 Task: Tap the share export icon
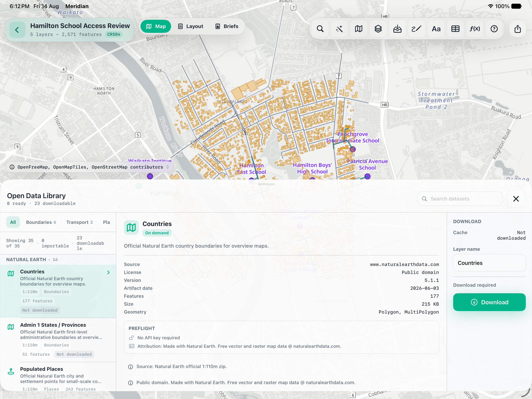coord(518,29)
